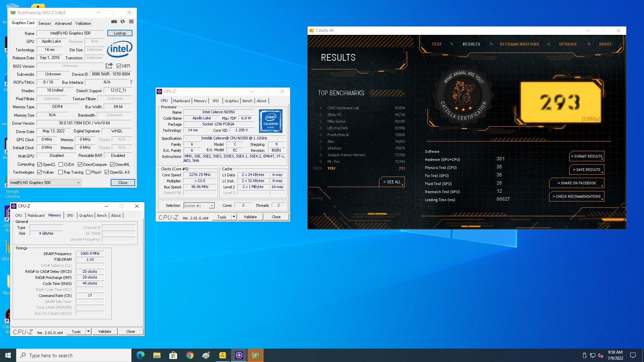Open the Intel HD Graphics 500 GPU dropdown
Image resolution: width=644 pixels, height=362 pixels.
tap(45, 183)
